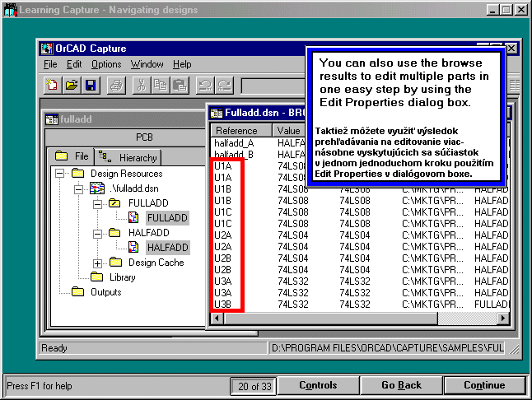Screen dimensions: 532x400
Task: Collapse the Design Resources folder
Action: (x=60, y=174)
